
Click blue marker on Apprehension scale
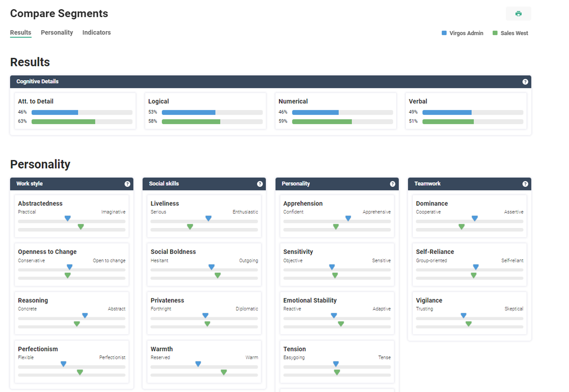[x=348, y=218]
